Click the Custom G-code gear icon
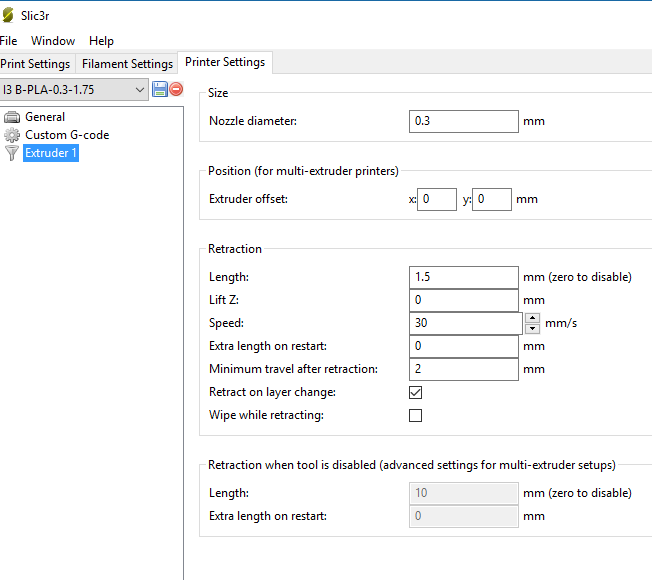The image size is (652, 580). 12,135
